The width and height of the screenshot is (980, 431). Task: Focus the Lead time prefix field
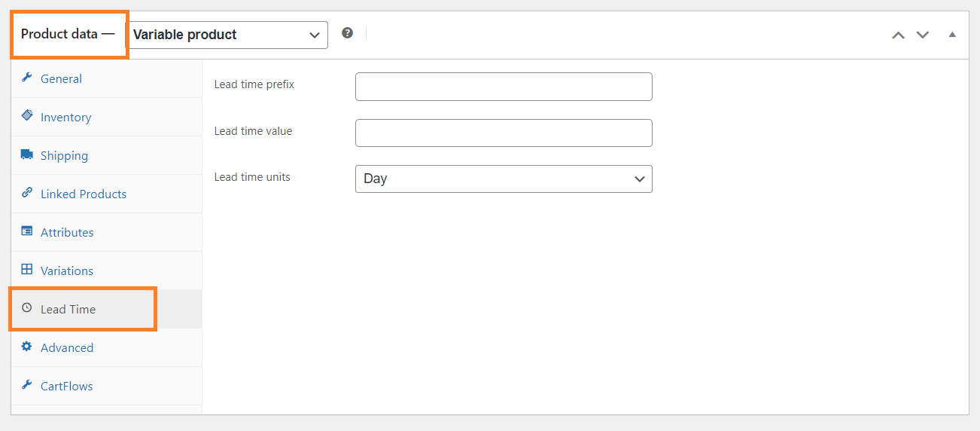[x=504, y=87]
